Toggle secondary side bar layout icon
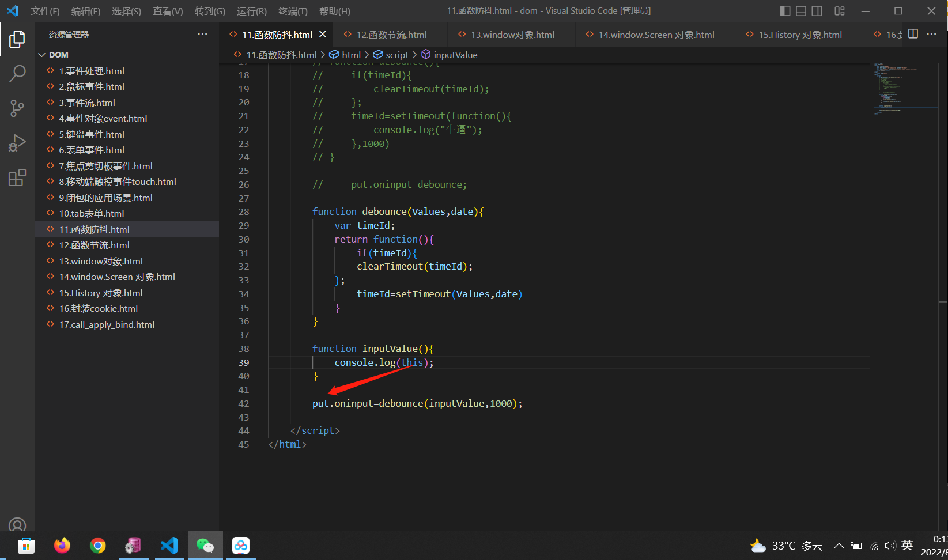The width and height of the screenshot is (948, 560). click(817, 11)
